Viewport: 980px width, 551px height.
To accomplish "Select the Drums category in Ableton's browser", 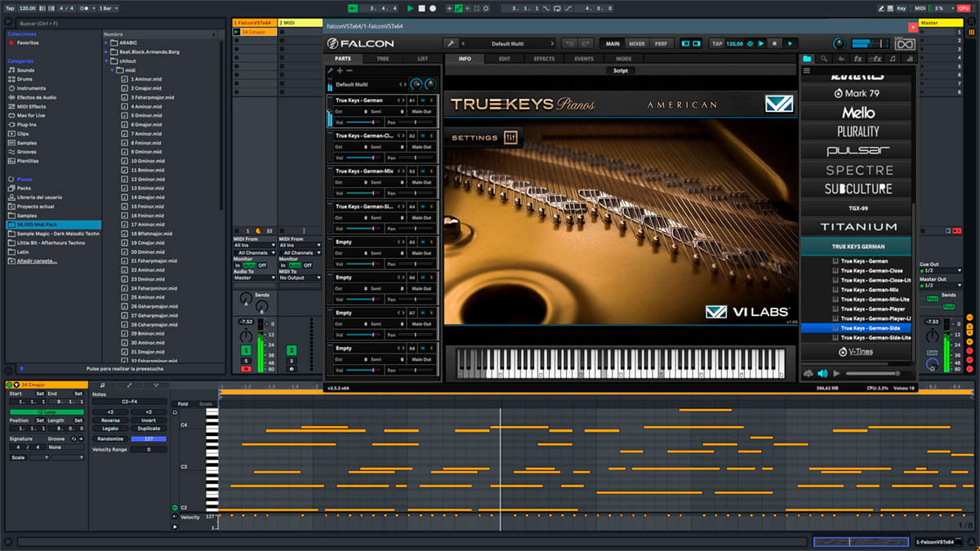I will click(26, 79).
